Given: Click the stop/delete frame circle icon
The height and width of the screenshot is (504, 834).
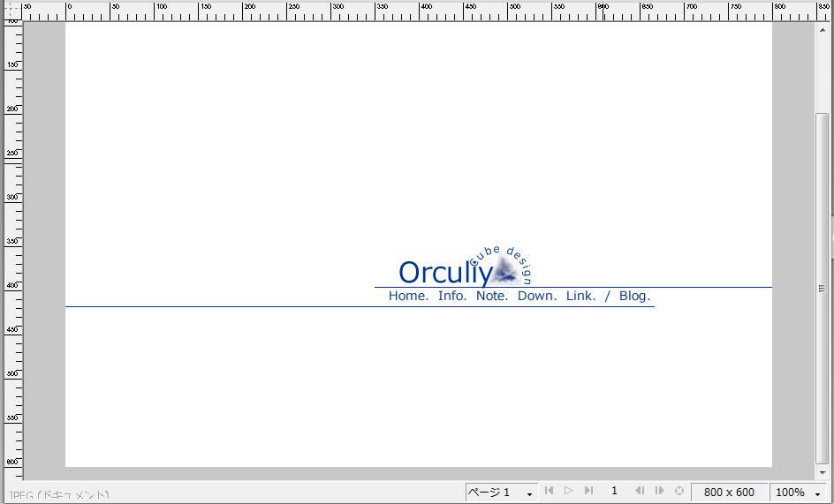Looking at the screenshot, I should [679, 491].
